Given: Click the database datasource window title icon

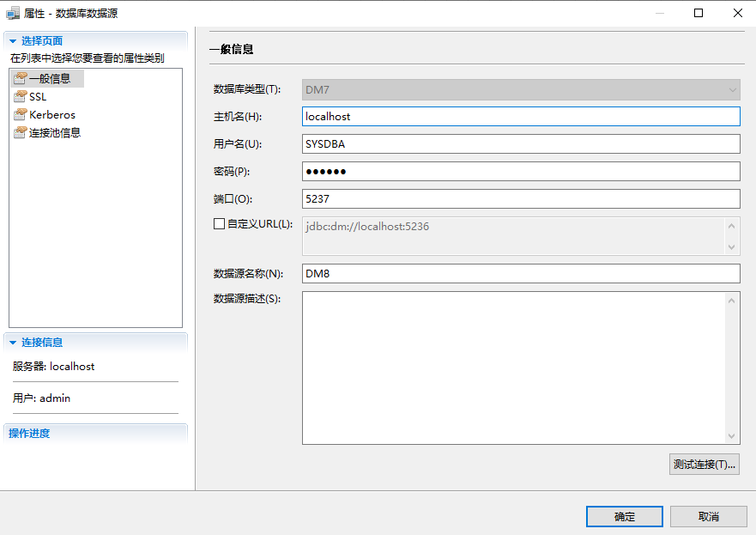Looking at the screenshot, I should coord(13,13).
